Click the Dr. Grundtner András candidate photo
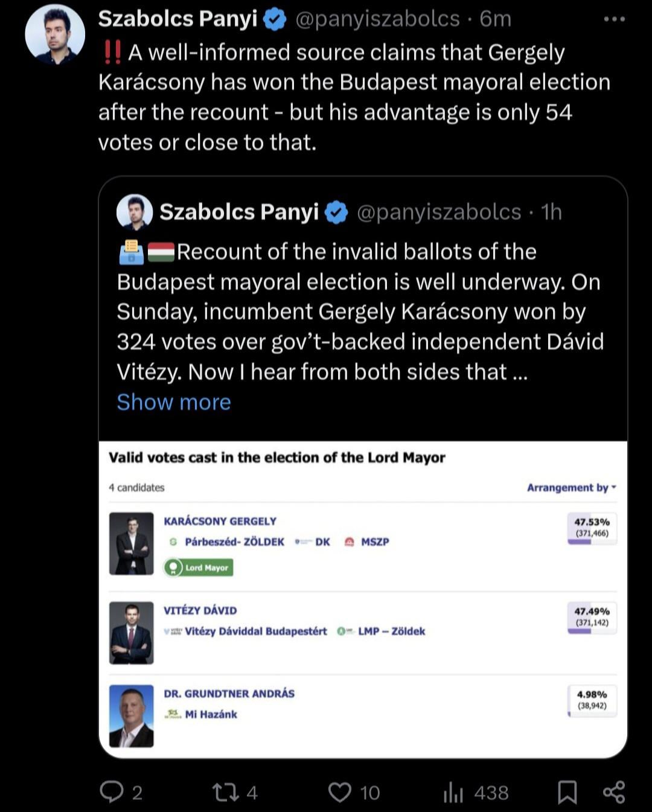 click(x=132, y=716)
